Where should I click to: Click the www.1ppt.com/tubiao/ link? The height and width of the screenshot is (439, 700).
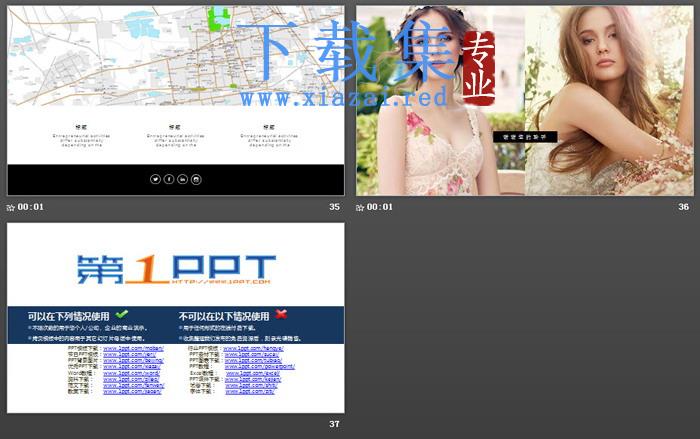253,360
